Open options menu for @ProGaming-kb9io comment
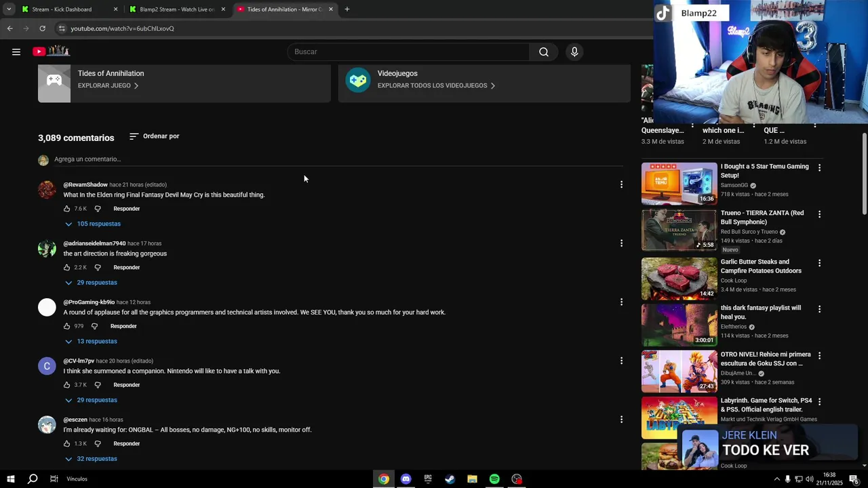Screen dimensions: 868x488 621,302
